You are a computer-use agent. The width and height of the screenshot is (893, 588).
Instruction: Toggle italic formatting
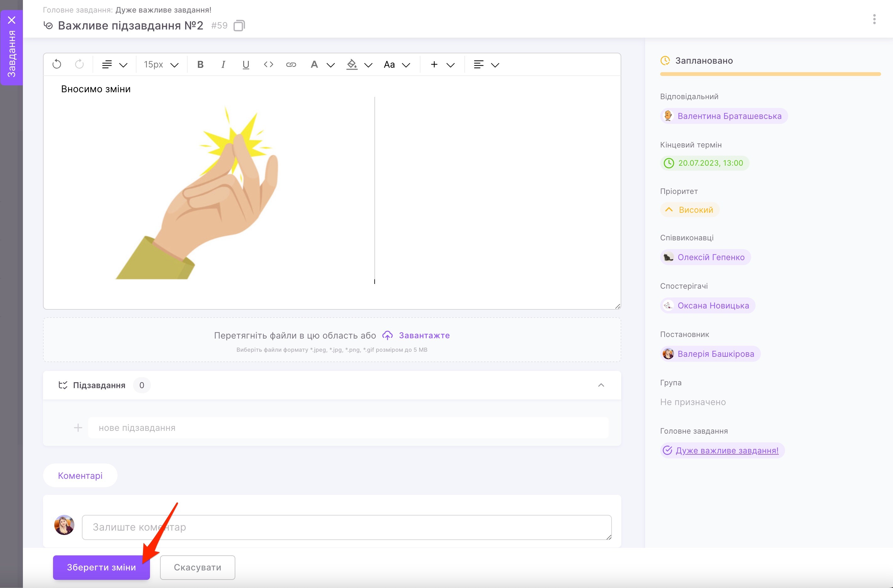click(x=223, y=65)
